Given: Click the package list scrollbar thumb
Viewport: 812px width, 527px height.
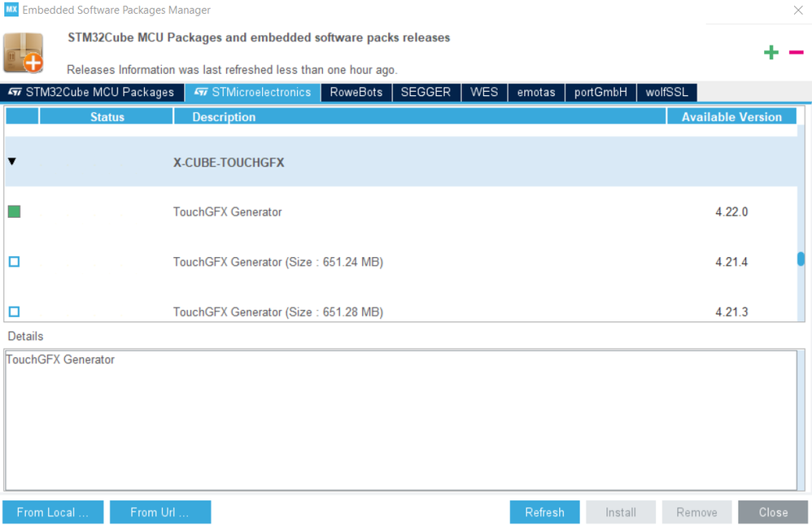Looking at the screenshot, I should point(801,259).
